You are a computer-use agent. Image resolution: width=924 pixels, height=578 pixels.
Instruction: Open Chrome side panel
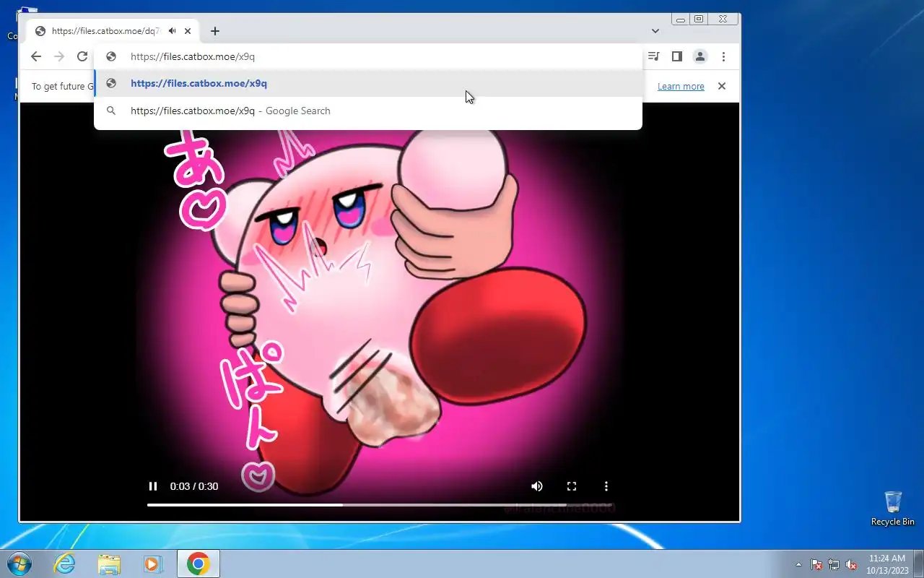[x=677, y=56]
